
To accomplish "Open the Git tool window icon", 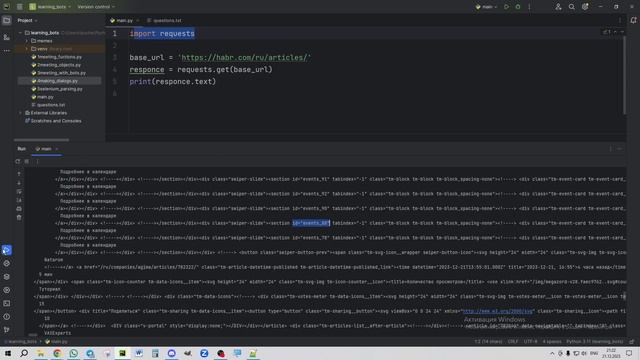I will point(7,329).
